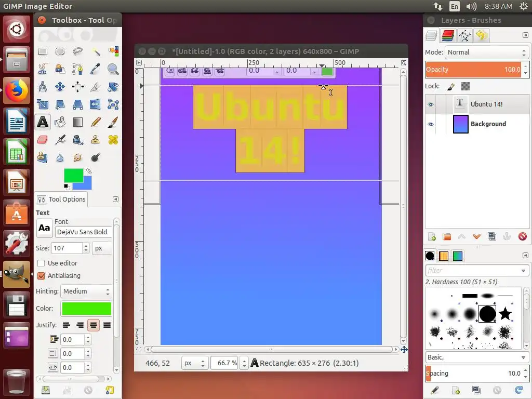
Task: Increase the font size stepper
Action: [86, 245]
